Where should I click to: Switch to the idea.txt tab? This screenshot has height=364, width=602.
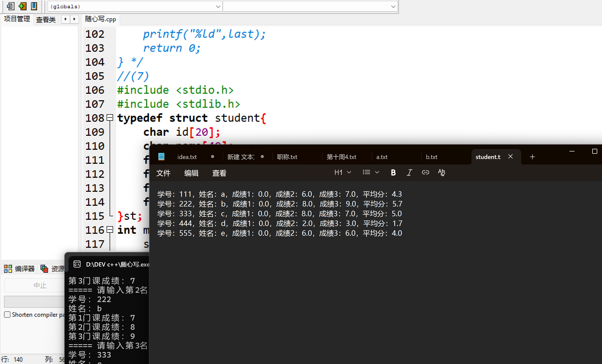pos(187,157)
